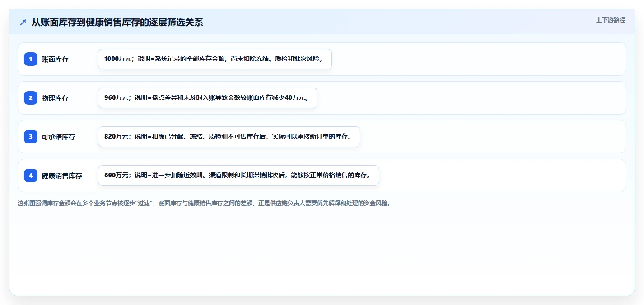Select the 可承诺库存 row label

point(58,137)
